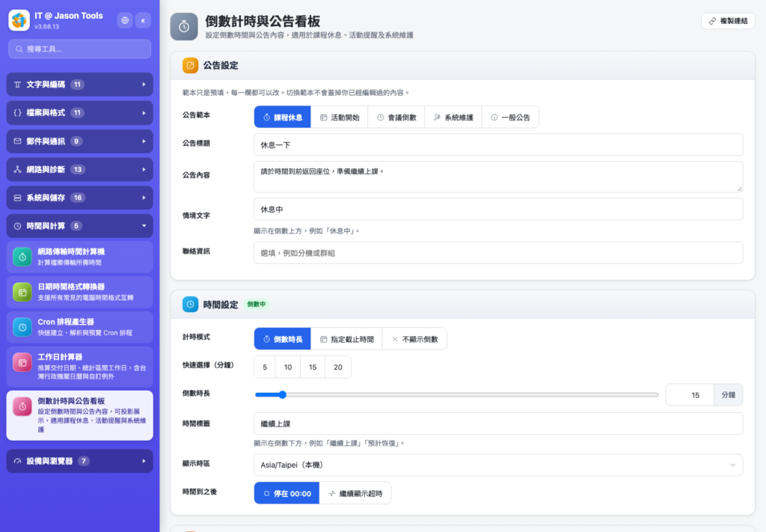Choose 倒數時長 timer mode

click(282, 339)
